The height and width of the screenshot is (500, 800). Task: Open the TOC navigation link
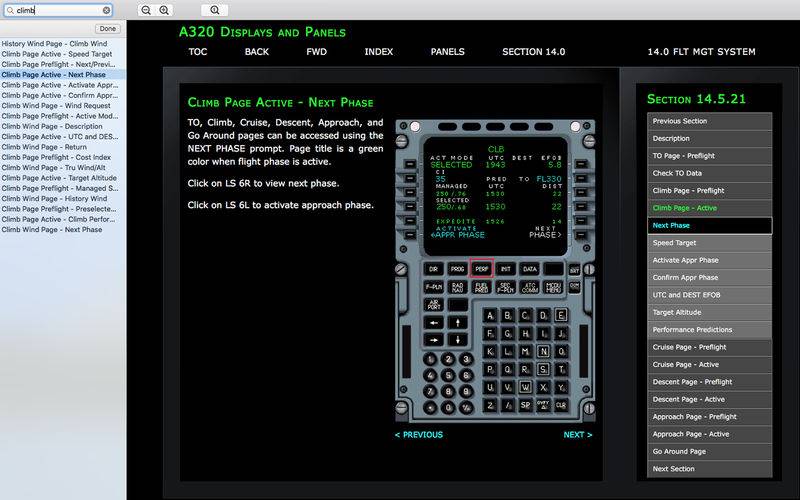pos(198,52)
